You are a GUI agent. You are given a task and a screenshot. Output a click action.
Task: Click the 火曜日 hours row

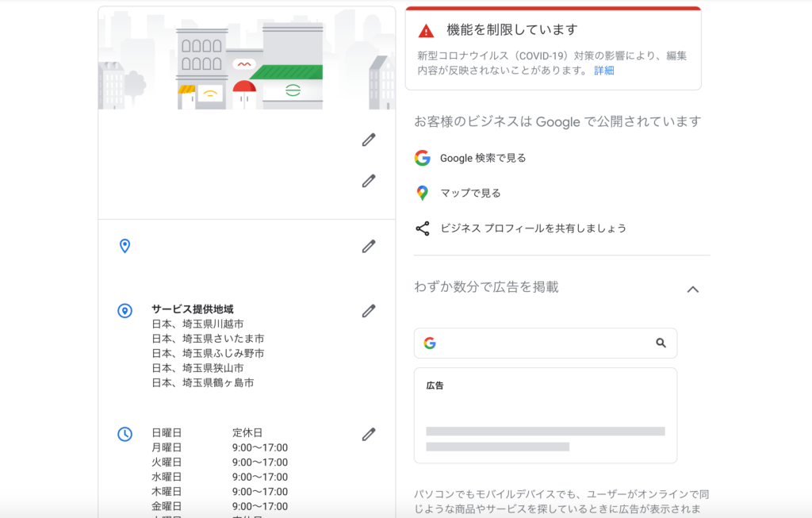click(x=220, y=462)
